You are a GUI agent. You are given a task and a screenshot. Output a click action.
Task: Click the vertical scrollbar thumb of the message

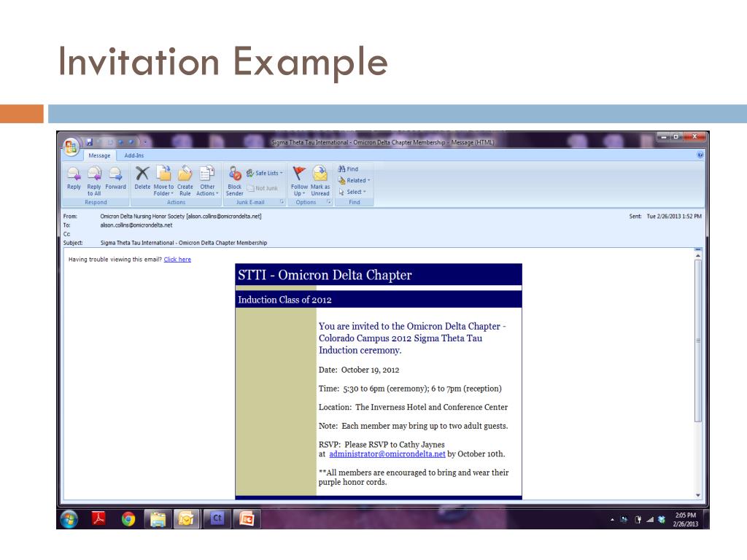698,341
